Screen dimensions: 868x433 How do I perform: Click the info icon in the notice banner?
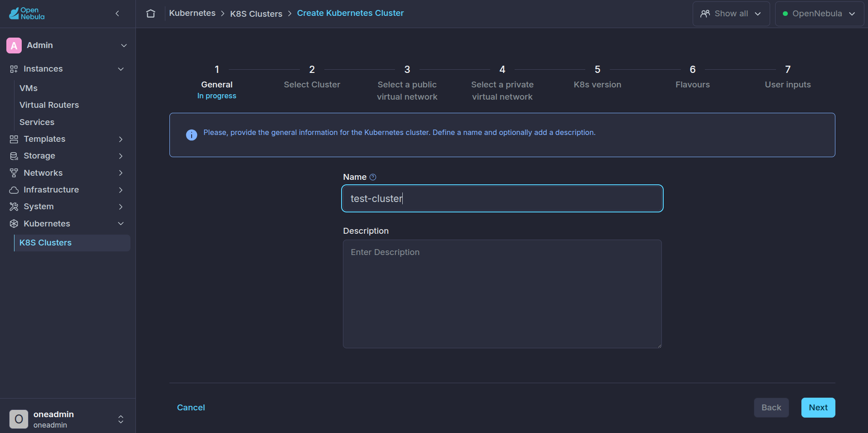point(192,135)
